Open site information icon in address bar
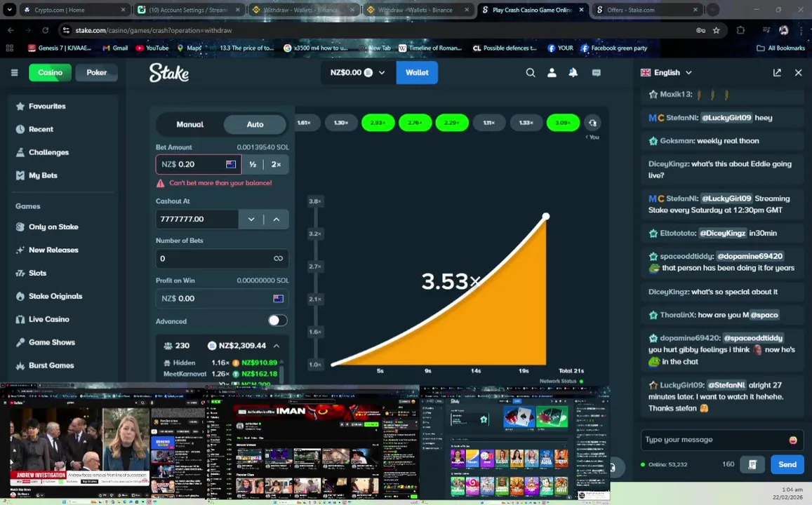The image size is (812, 505). pyautogui.click(x=66, y=31)
